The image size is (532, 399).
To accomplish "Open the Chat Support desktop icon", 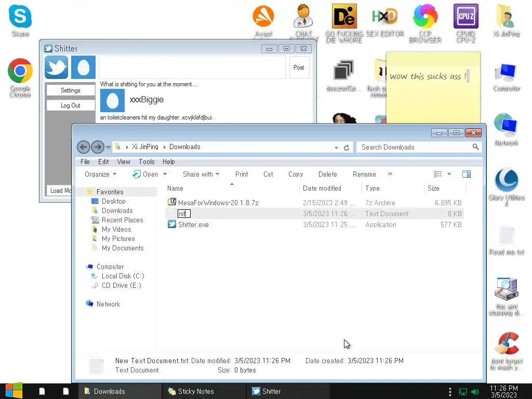I will [x=303, y=21].
